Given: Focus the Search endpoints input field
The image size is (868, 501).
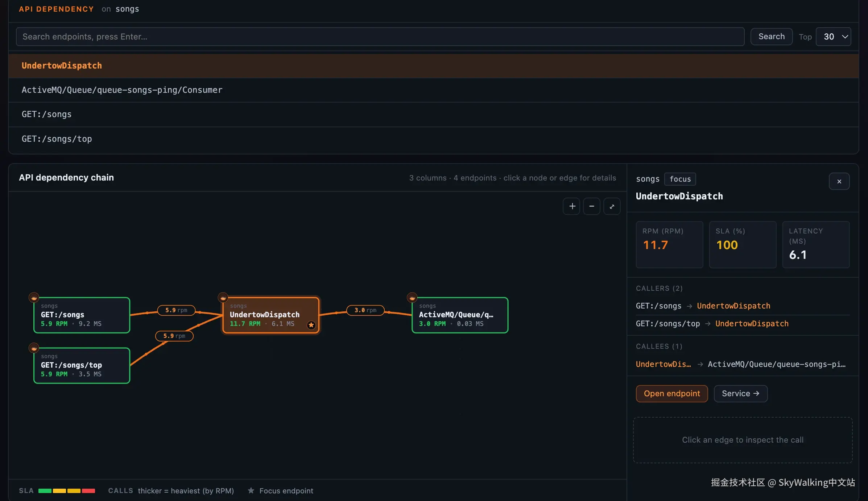Looking at the screenshot, I should click(380, 37).
